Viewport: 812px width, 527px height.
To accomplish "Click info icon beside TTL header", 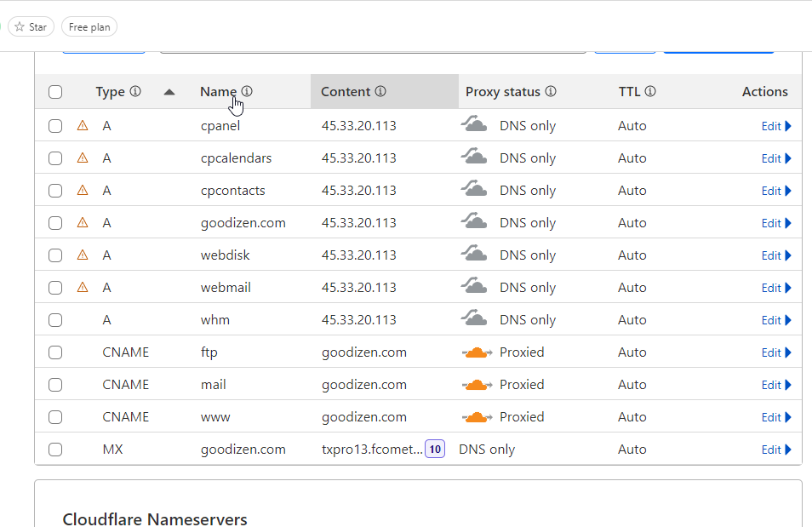I will pyautogui.click(x=650, y=92).
